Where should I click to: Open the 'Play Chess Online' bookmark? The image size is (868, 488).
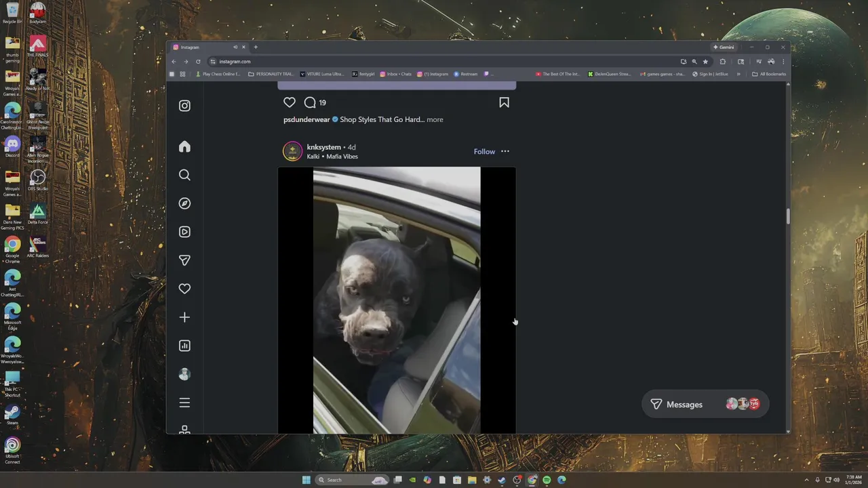[218, 74]
